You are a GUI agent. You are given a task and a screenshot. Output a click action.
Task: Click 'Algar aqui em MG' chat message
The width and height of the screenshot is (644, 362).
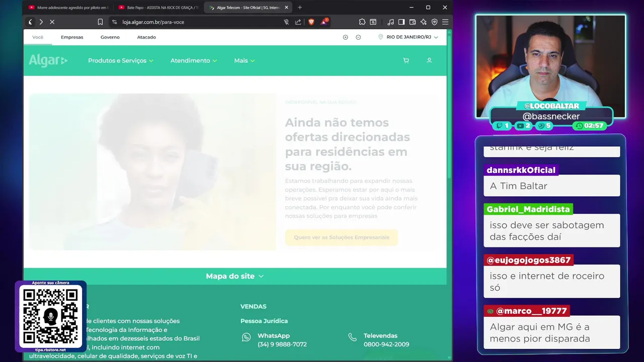point(552,332)
